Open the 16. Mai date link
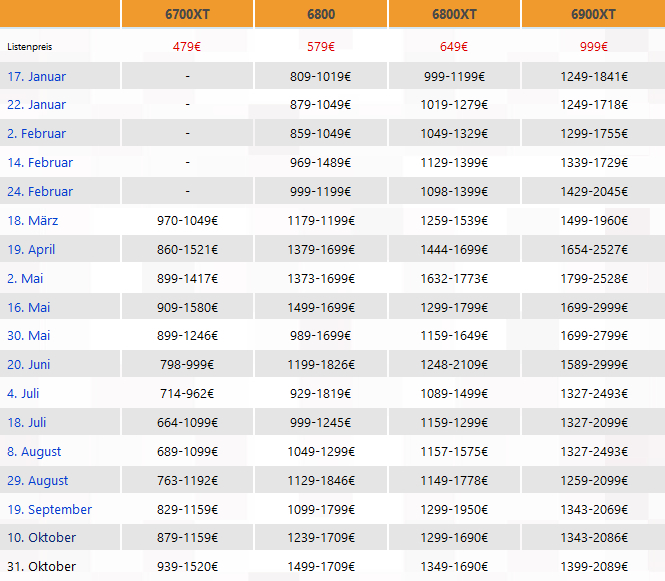 pos(28,307)
